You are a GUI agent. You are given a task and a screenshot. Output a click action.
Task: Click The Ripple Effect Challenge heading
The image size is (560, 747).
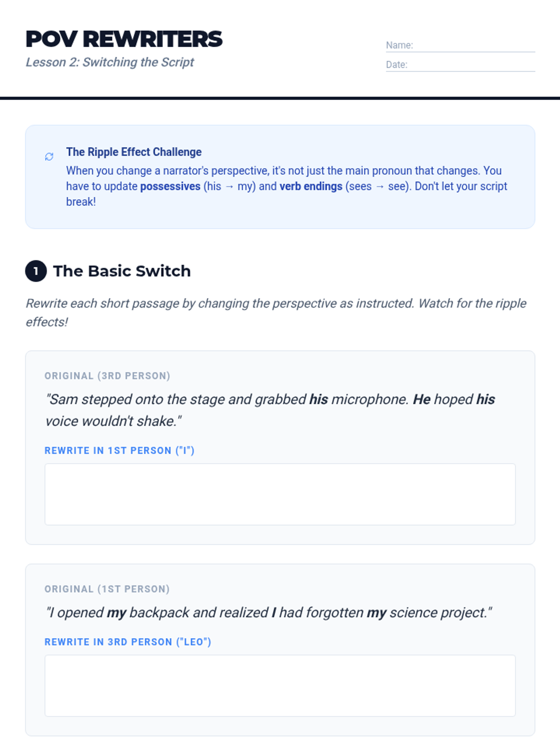click(x=134, y=152)
